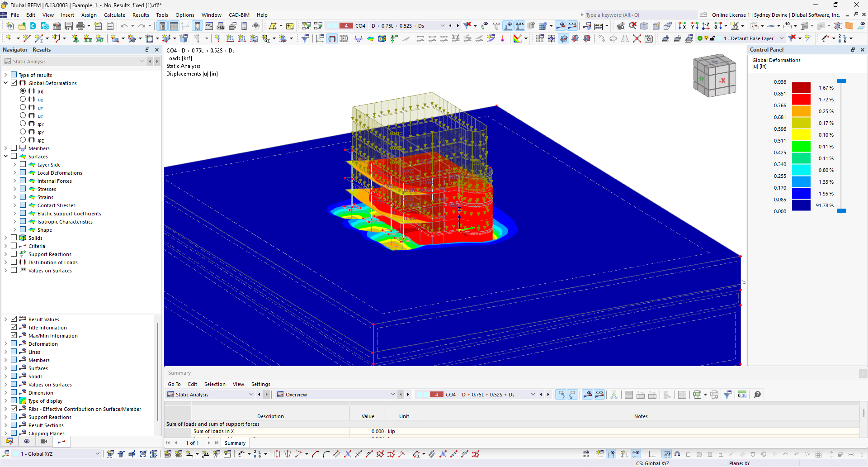The height and width of the screenshot is (467, 868).
Task: Uncheck the Title Information checkbox
Action: pos(14,327)
